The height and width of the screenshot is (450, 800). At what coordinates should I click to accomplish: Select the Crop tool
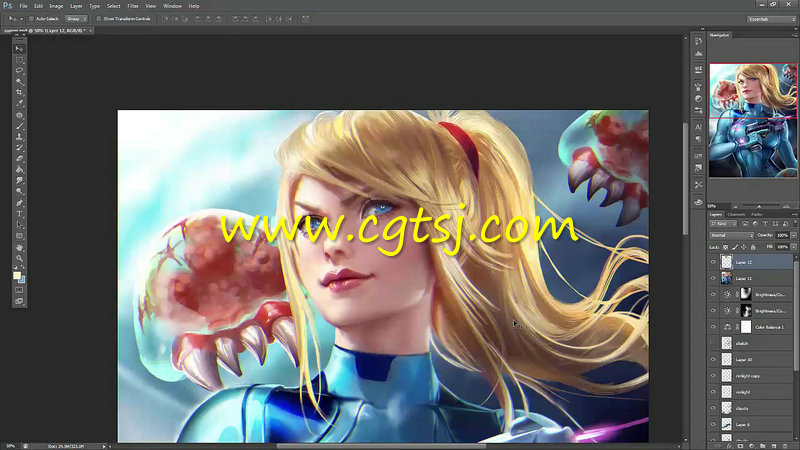pyautogui.click(x=19, y=92)
